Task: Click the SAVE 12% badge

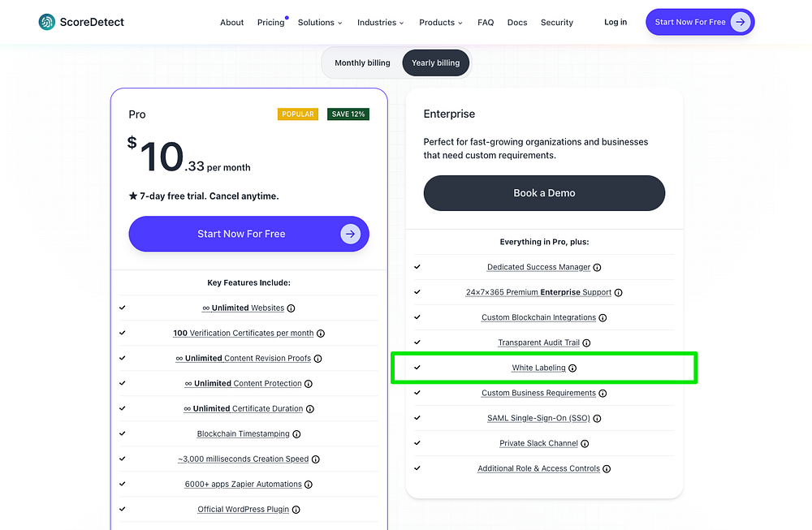Action: coord(348,114)
